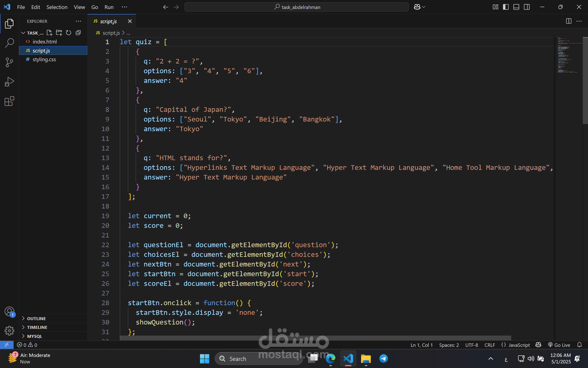The image size is (588, 368).
Task: Open the Manage gear settings
Action: coord(9,330)
